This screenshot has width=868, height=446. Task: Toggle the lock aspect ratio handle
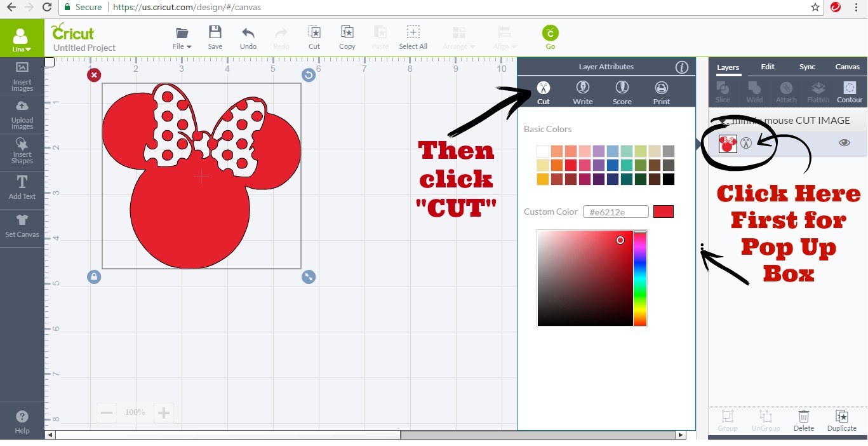[94, 277]
